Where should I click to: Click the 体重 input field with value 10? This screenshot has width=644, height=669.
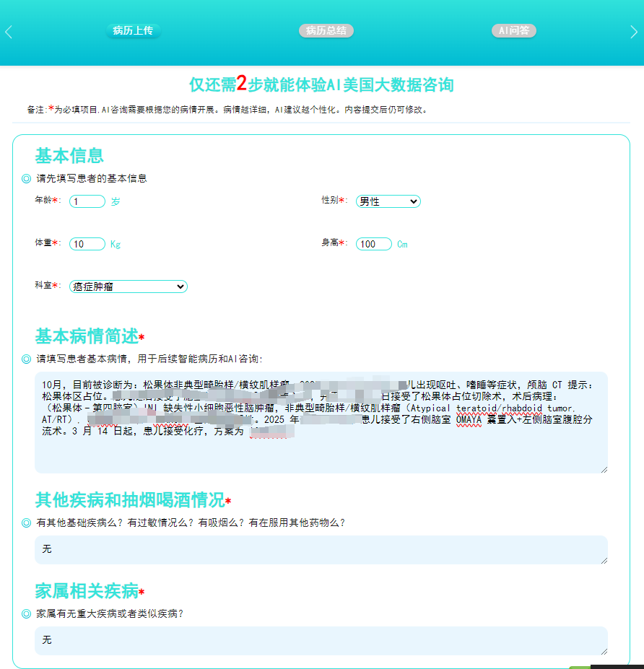[87, 244]
